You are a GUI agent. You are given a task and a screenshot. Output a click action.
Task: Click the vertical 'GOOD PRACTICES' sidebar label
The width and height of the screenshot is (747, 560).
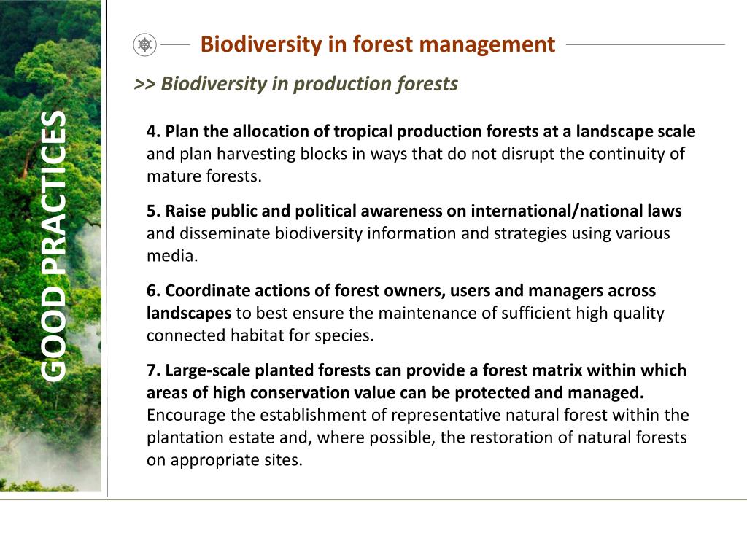click(x=53, y=246)
